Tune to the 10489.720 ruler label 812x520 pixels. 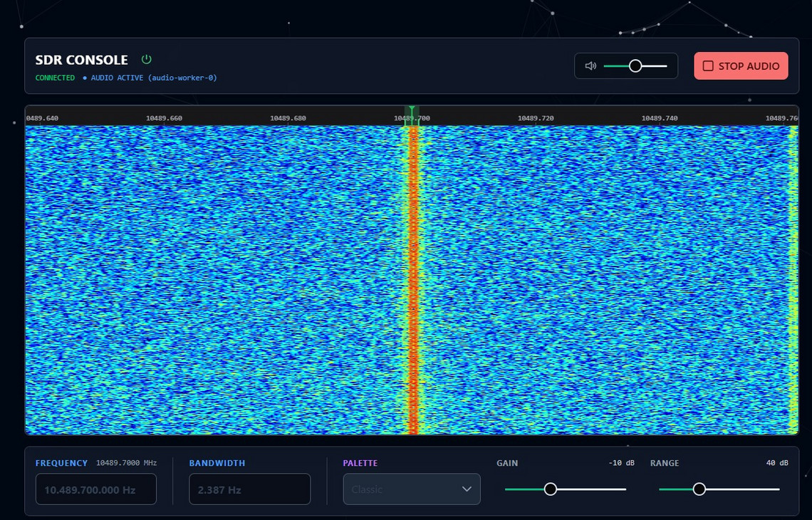[536, 118]
